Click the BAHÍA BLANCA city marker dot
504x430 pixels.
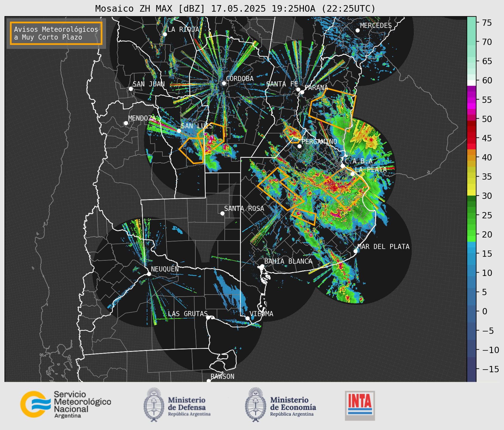tap(262, 266)
